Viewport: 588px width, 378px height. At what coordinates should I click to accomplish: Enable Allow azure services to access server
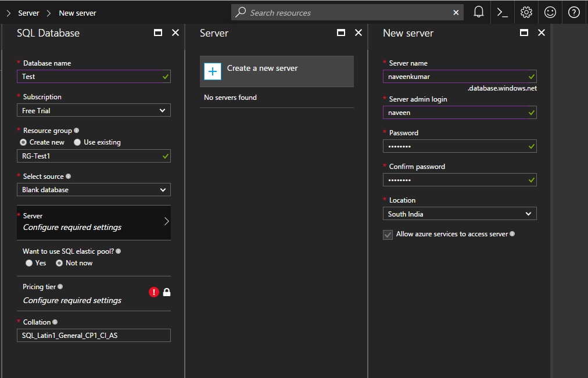389,234
